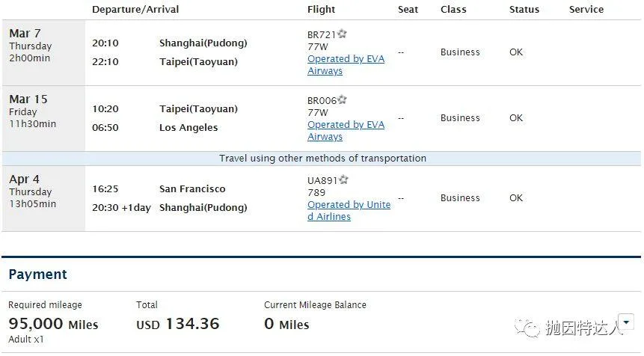
Task: Click the 'Travel using other methods of transportation' bar
Action: tap(322, 159)
